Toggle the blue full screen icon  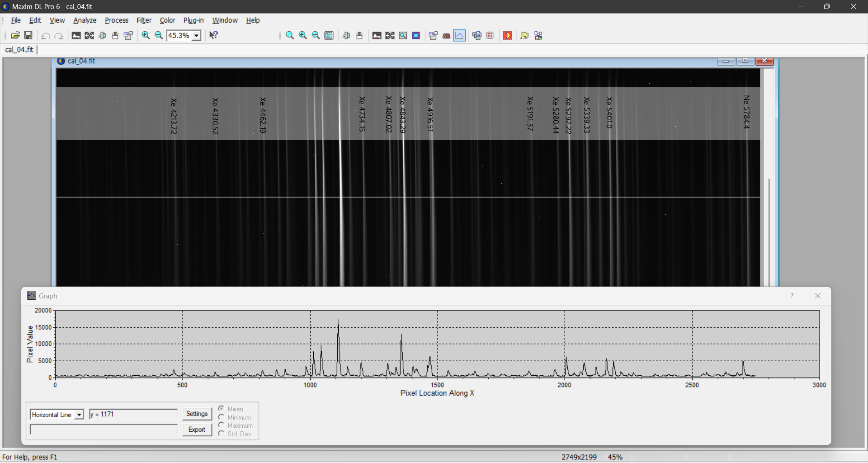pos(416,35)
